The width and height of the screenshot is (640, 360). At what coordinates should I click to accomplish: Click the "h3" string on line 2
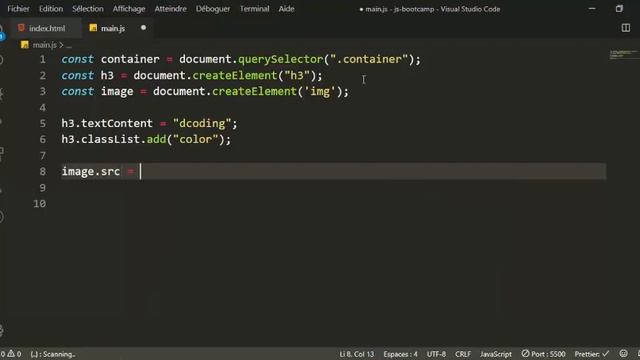[297, 76]
